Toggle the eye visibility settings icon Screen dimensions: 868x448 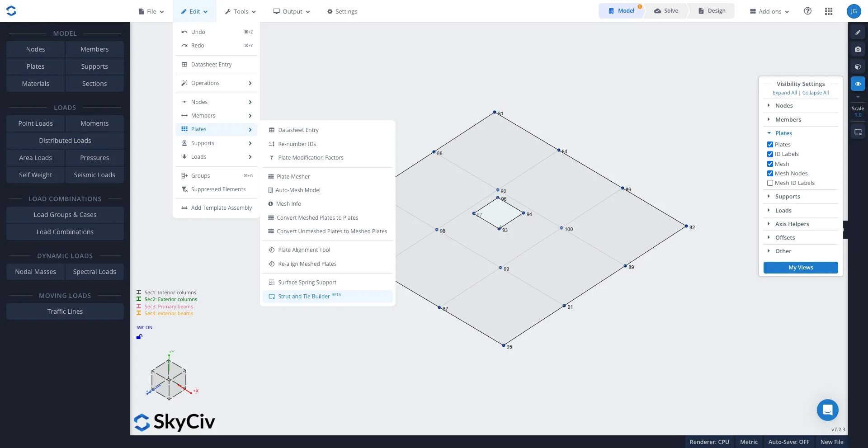coord(858,84)
